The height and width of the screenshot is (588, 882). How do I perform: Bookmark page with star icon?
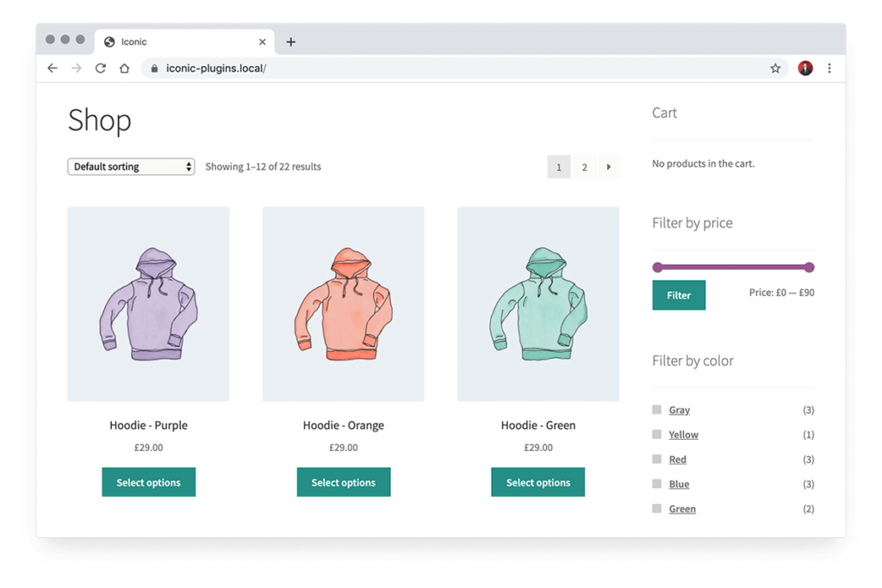tap(775, 68)
